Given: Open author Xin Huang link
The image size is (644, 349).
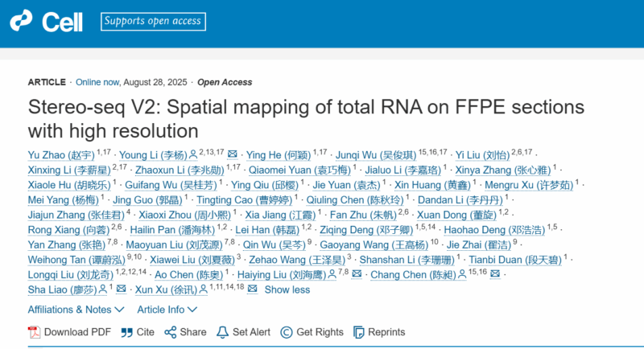Looking at the screenshot, I should point(432,186).
